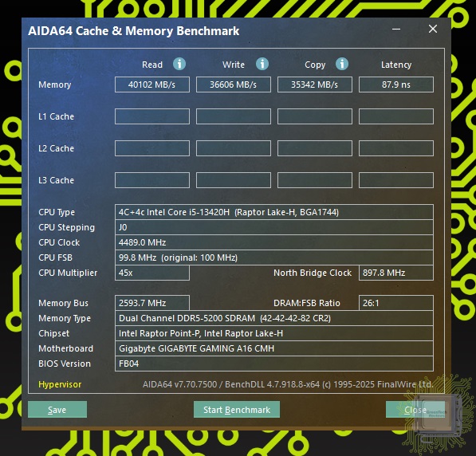Click the Close button at bottom
Image resolution: width=476 pixels, height=456 pixels.
click(415, 410)
